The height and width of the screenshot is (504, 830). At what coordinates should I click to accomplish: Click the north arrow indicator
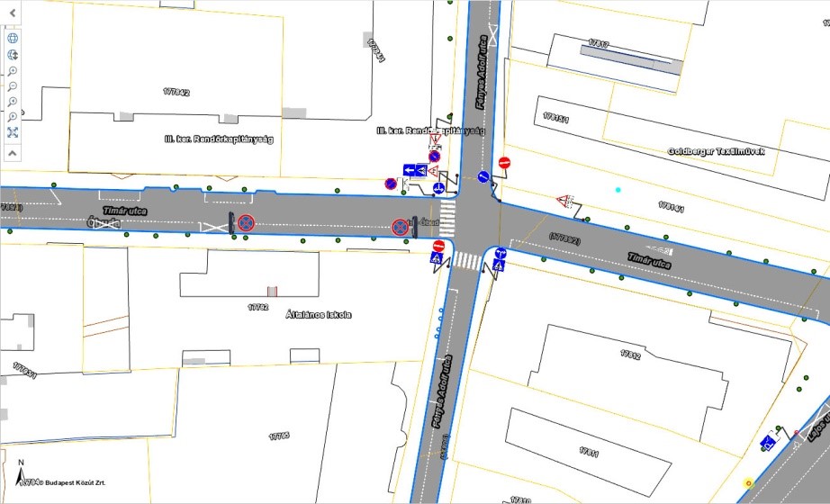[21, 472]
